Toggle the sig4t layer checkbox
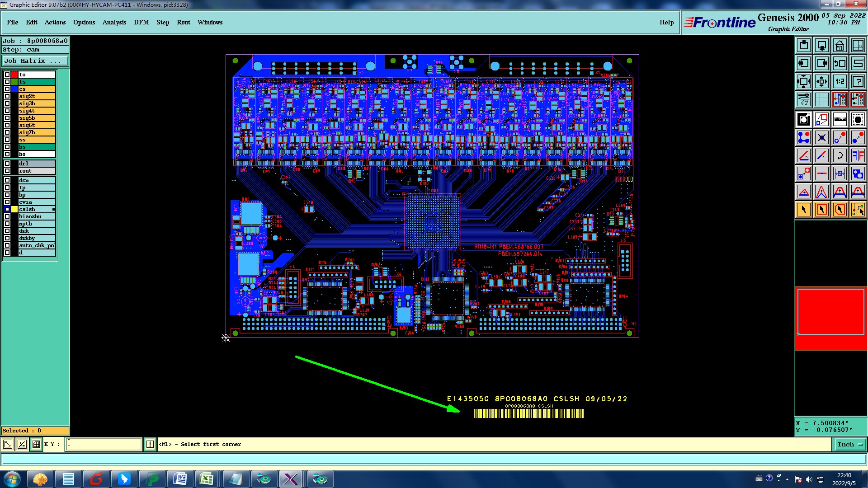This screenshot has width=868, height=488. [x=7, y=111]
